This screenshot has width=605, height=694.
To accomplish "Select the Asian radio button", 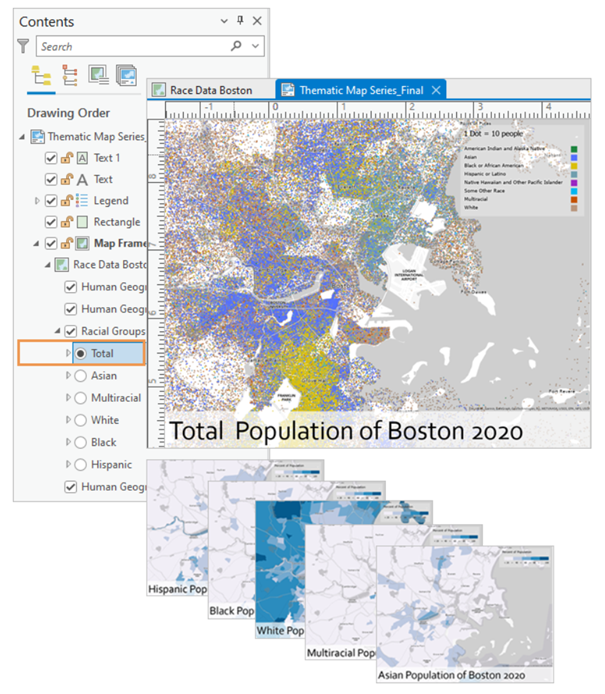I will point(81,376).
